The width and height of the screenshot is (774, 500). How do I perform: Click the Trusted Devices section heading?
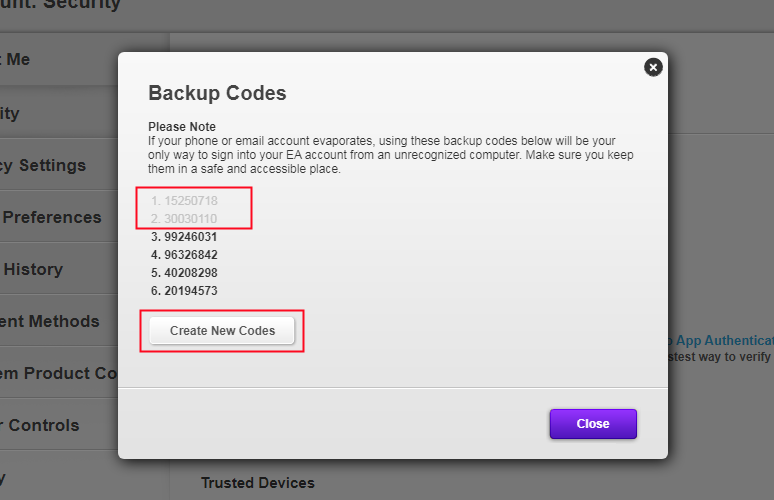click(x=258, y=483)
